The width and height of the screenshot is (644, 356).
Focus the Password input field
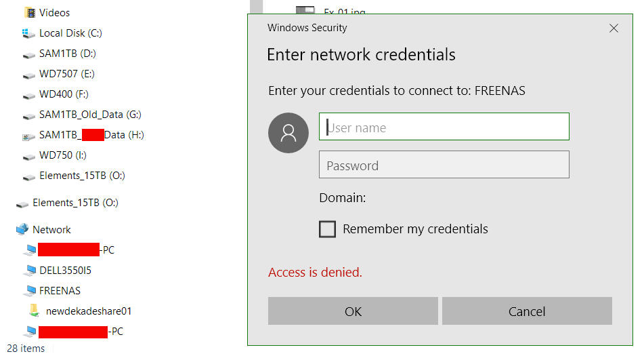pyautogui.click(x=444, y=165)
